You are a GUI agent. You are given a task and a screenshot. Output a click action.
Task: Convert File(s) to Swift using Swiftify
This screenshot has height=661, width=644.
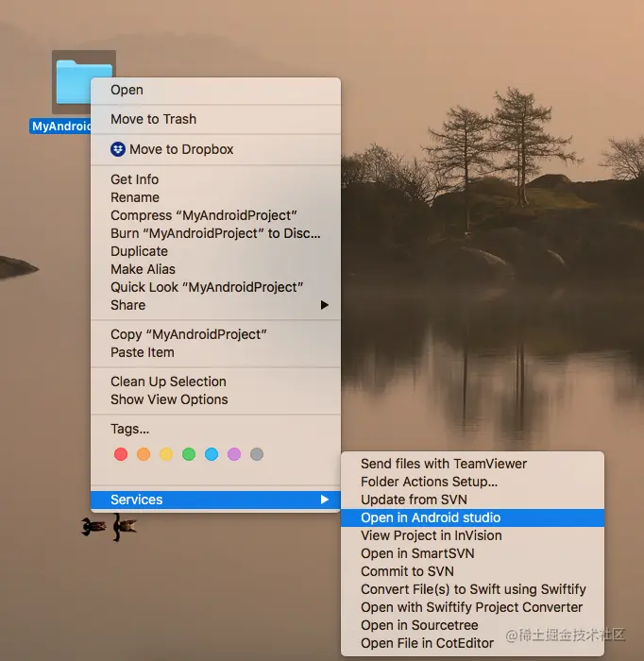click(473, 589)
